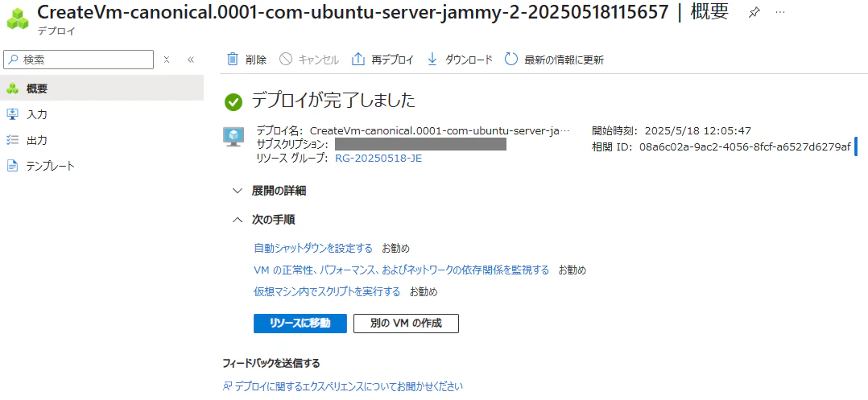Click the virtual machine monitor icon beside デプロイ名

click(233, 136)
